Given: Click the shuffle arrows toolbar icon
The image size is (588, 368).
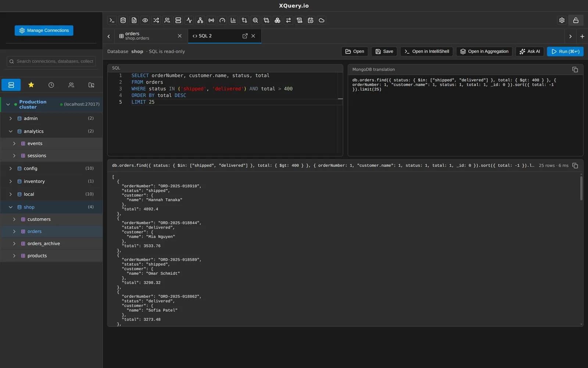Looking at the screenshot, I should [x=156, y=20].
